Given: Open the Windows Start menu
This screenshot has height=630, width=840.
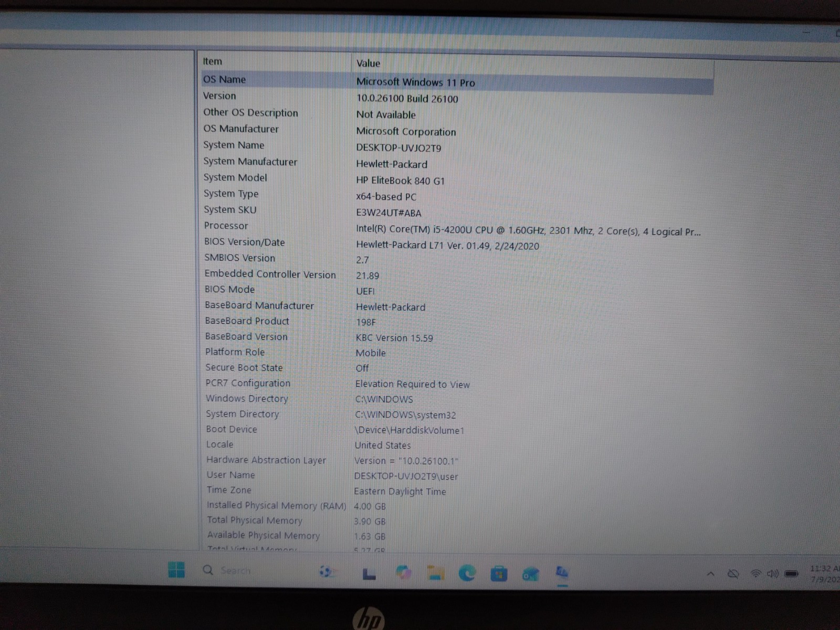Looking at the screenshot, I should 176,570.
